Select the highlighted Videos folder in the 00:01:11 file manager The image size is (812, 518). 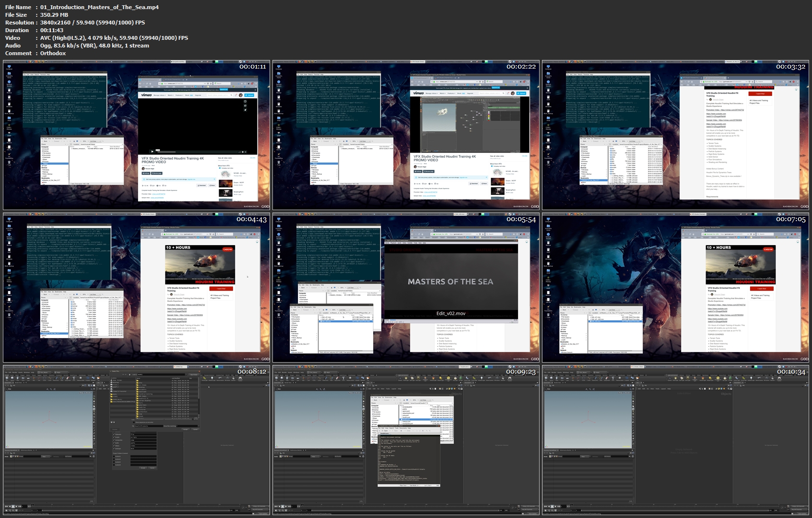tap(55, 164)
